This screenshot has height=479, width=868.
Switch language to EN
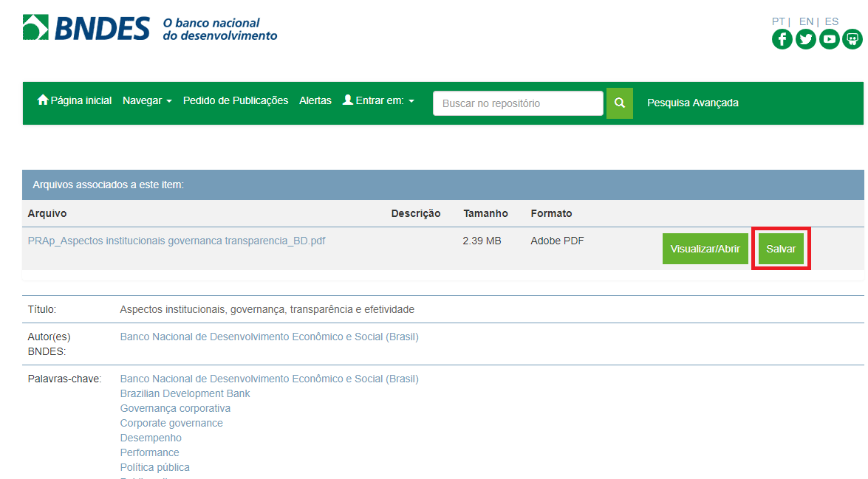806,21
